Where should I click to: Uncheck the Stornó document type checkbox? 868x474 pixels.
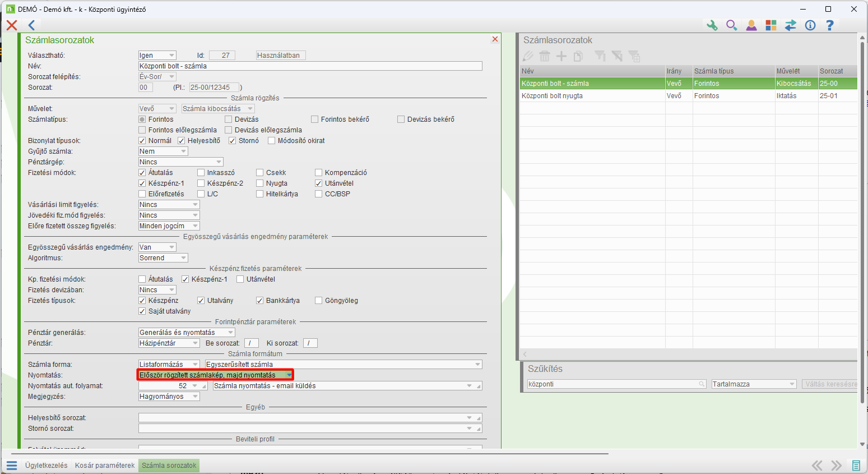click(233, 141)
